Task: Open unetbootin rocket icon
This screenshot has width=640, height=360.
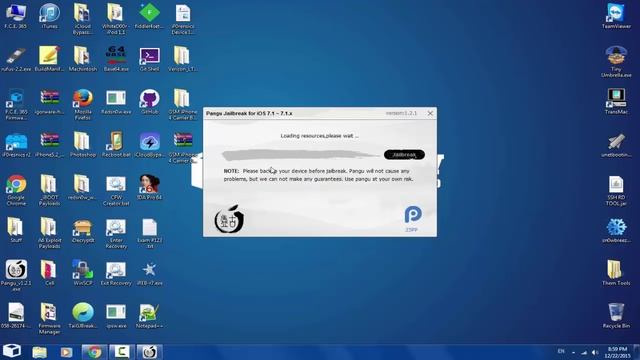Action: tap(616, 144)
